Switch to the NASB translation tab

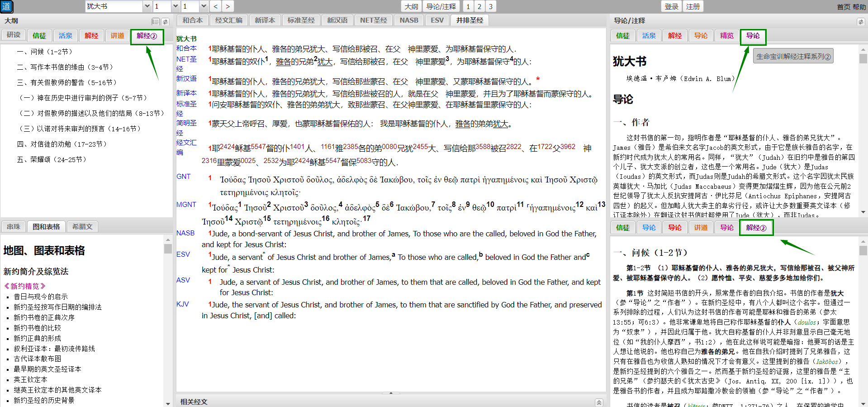click(x=408, y=20)
